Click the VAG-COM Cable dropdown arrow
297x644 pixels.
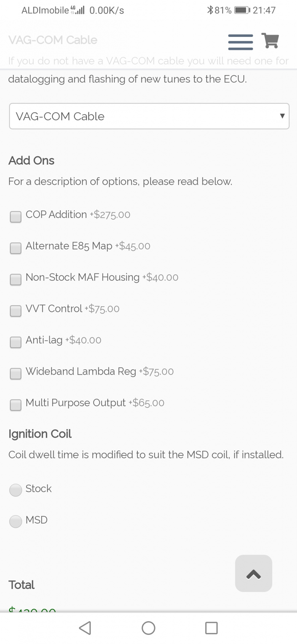282,116
